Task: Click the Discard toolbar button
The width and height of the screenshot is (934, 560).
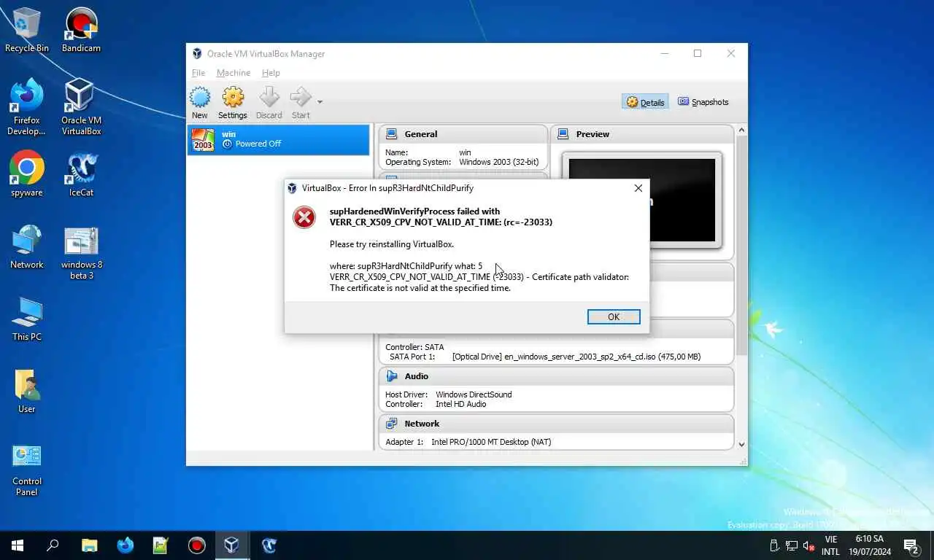Action: click(x=269, y=103)
